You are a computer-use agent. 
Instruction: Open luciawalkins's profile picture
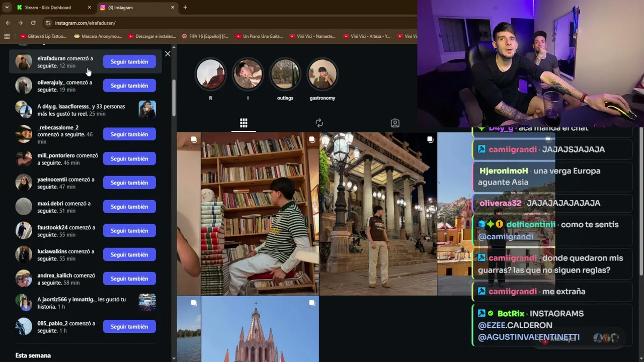[x=24, y=255]
